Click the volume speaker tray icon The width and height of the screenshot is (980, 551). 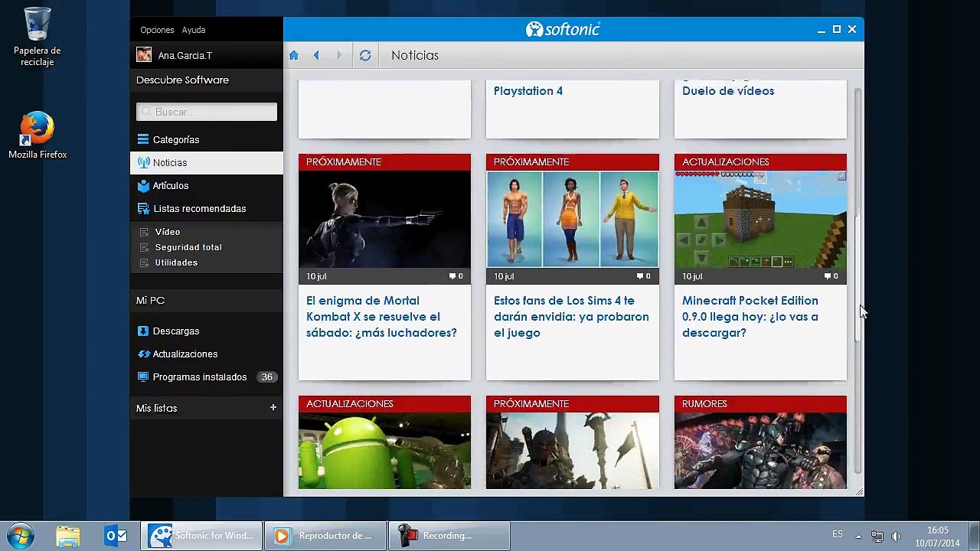(896, 536)
